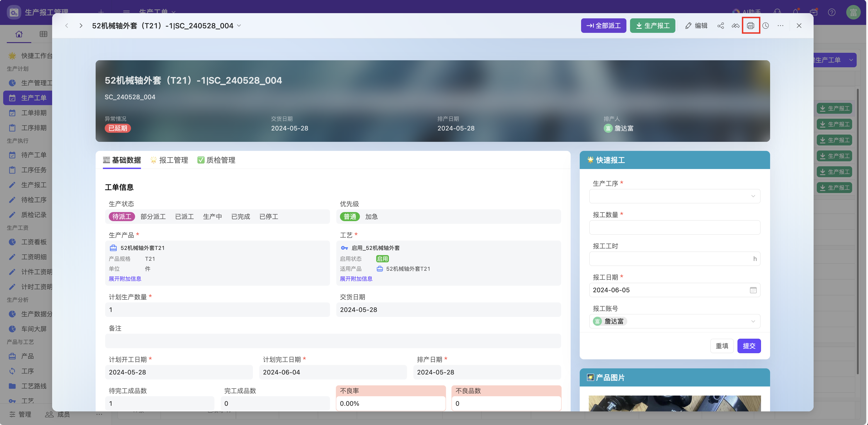This screenshot has width=868, height=425.
Task: Click the handshake collaboration icon
Action: (736, 26)
